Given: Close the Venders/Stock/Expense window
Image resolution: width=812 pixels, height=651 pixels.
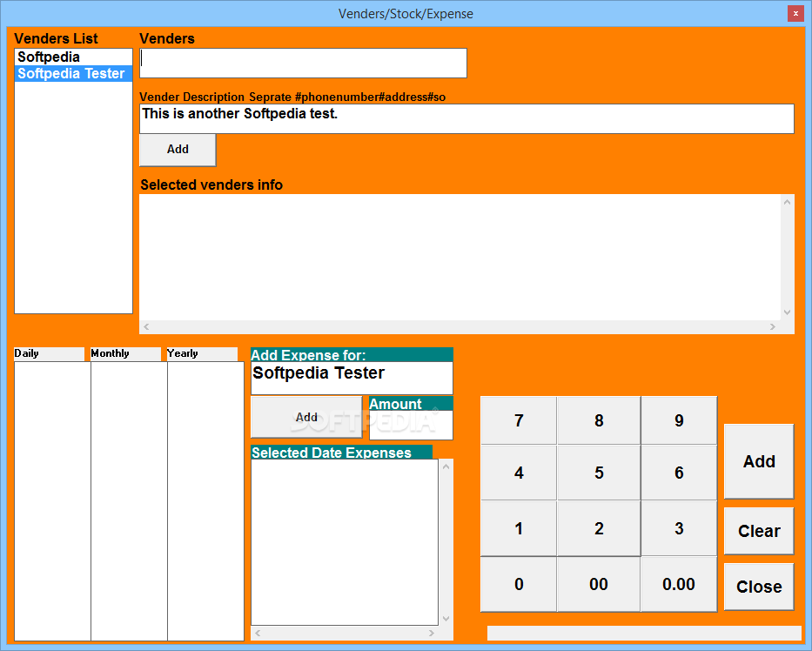Looking at the screenshot, I should [795, 13].
